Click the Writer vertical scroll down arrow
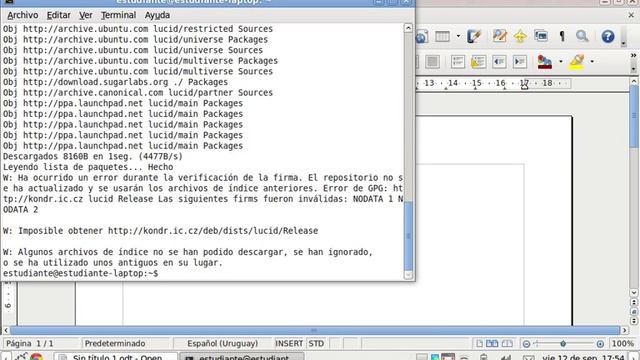The height and width of the screenshot is (360, 640). click(x=633, y=293)
